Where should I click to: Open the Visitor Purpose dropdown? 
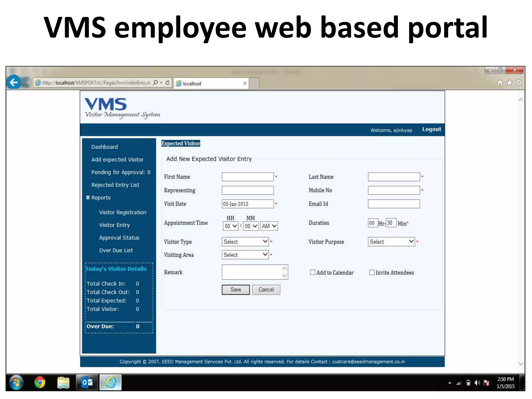pos(391,242)
